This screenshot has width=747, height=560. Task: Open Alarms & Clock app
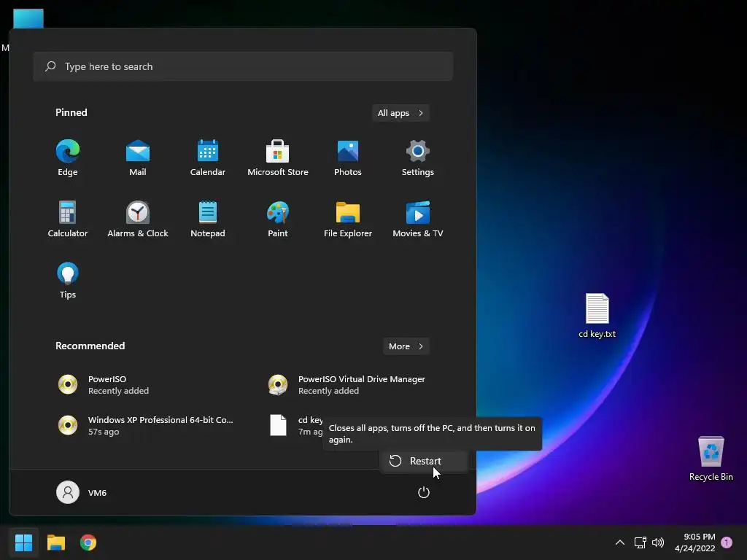pyautogui.click(x=138, y=219)
